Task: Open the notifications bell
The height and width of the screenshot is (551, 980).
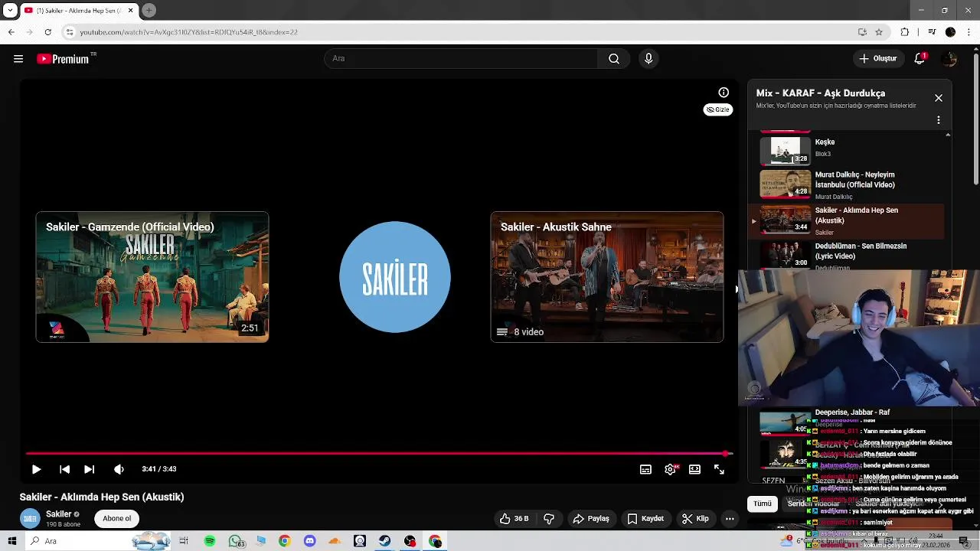Action: pyautogui.click(x=920, y=59)
